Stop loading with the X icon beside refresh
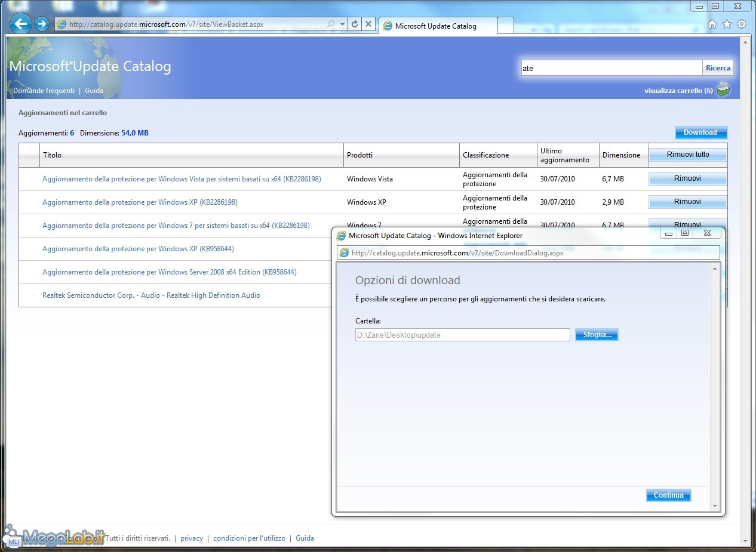The height and width of the screenshot is (552, 756). pyautogui.click(x=368, y=24)
